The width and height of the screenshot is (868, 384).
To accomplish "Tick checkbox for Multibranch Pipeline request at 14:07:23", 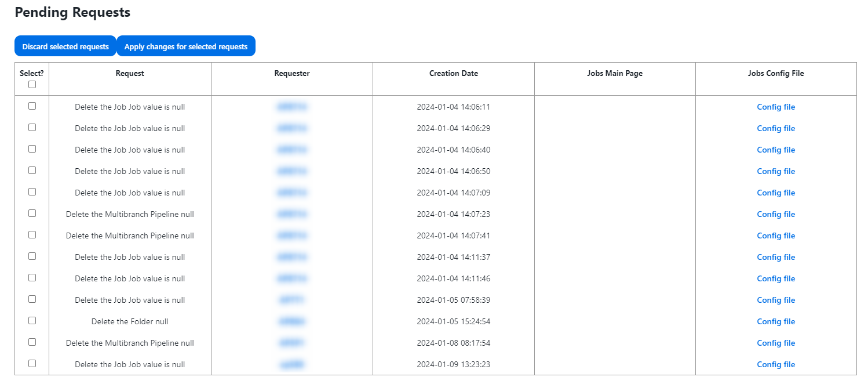I will pyautogui.click(x=32, y=213).
